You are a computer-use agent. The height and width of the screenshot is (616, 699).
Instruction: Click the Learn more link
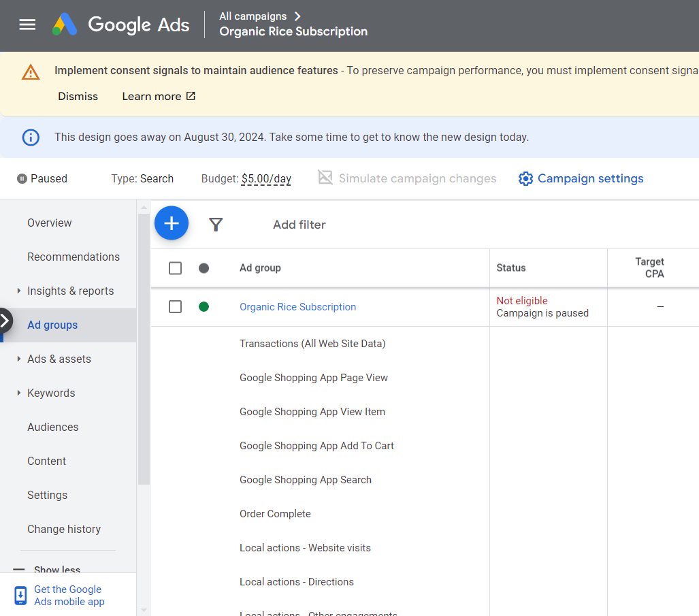[152, 96]
